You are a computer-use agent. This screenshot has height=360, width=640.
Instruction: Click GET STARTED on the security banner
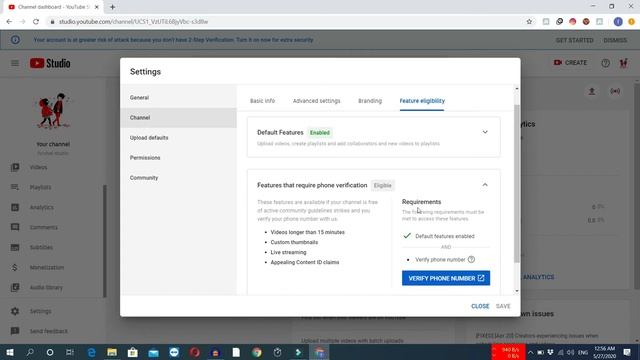pos(574,40)
